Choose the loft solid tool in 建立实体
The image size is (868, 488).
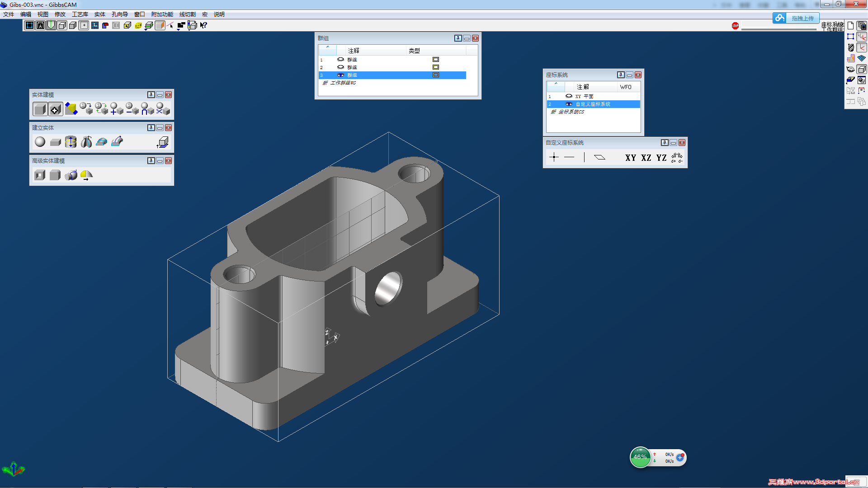point(102,142)
